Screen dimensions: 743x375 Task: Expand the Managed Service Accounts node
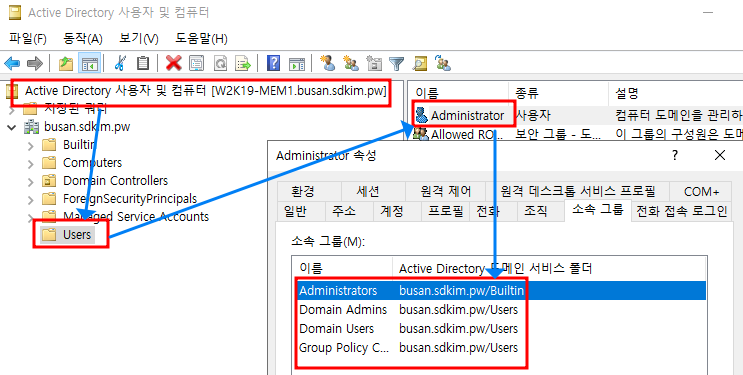pyautogui.click(x=30, y=218)
